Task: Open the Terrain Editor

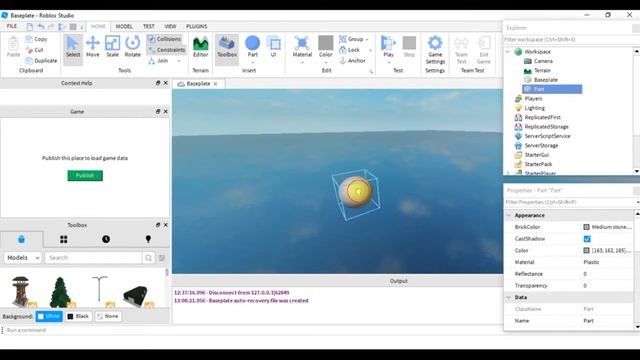Action: click(200, 47)
